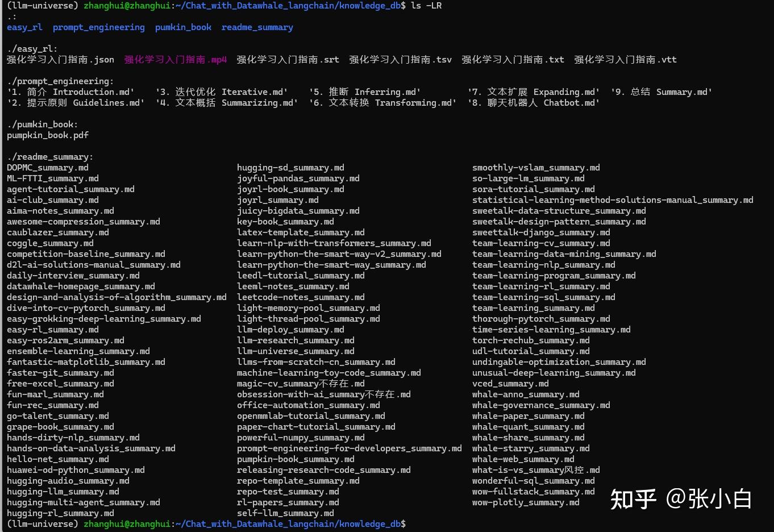Select llm-universe_summary.md file name
Viewport: 774px width, 532px height.
tap(296, 351)
